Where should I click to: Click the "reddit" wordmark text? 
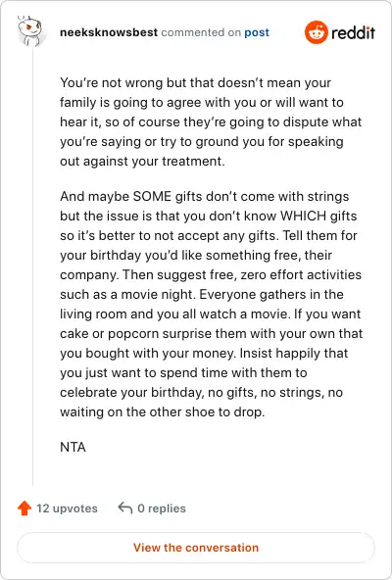click(x=353, y=32)
